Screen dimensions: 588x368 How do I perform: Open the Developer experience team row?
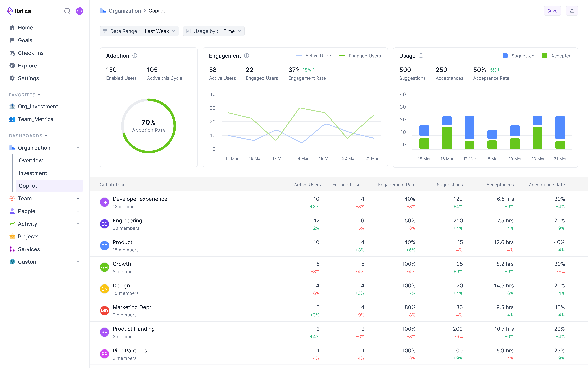[x=339, y=202]
